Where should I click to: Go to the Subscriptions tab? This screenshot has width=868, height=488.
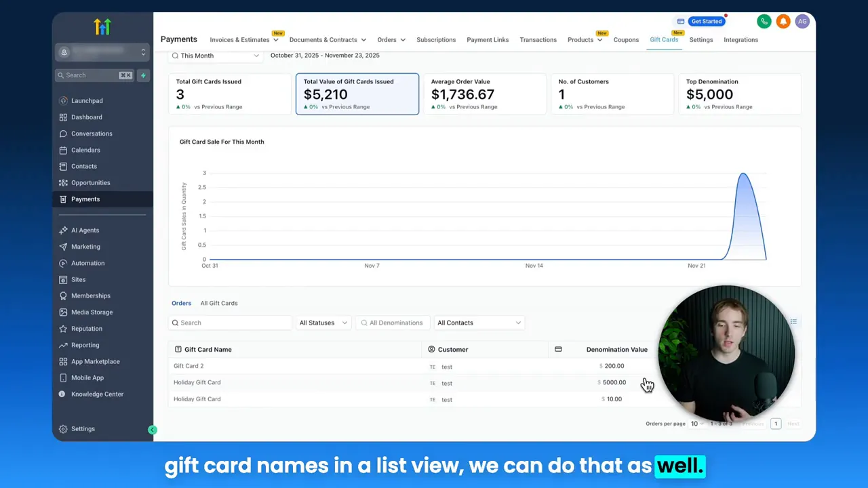pos(436,40)
